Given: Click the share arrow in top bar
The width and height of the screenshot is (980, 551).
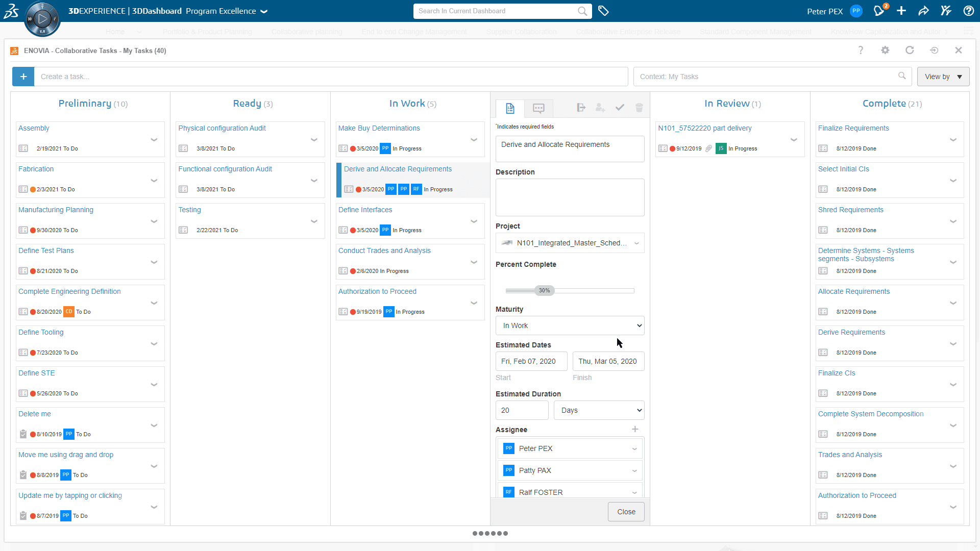Looking at the screenshot, I should click(923, 11).
